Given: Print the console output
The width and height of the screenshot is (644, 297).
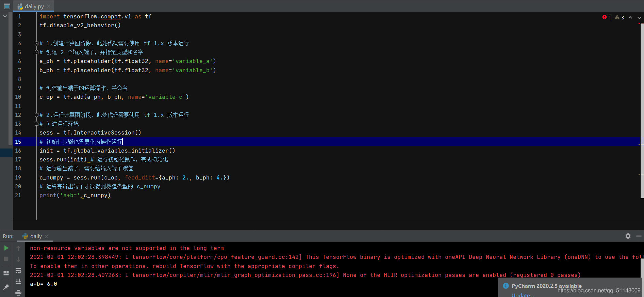Looking at the screenshot, I should [x=18, y=293].
